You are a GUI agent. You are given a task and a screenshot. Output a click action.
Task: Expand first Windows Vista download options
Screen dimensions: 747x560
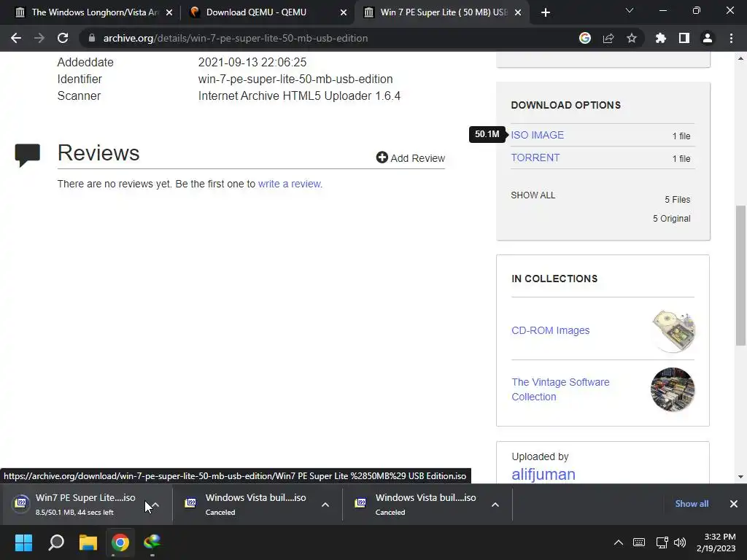click(x=325, y=505)
